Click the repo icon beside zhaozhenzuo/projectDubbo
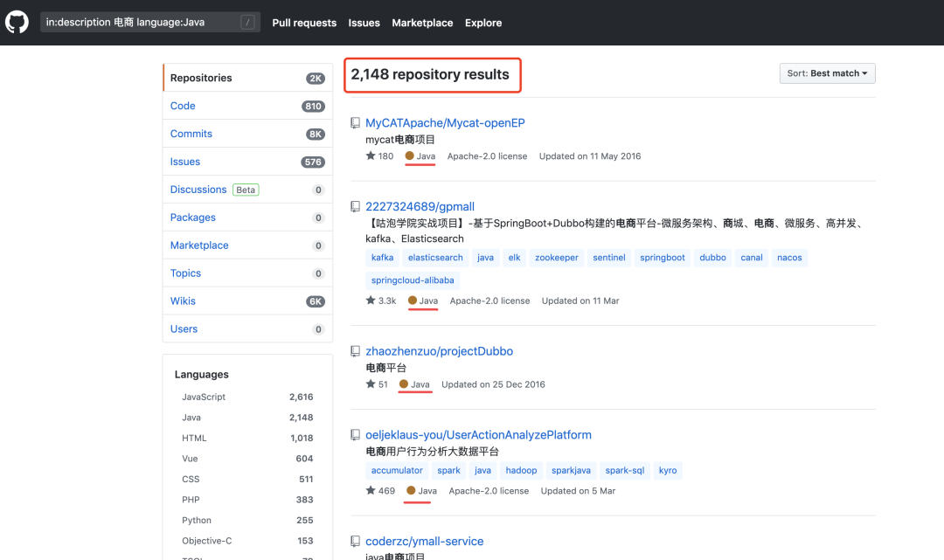Viewport: 944px width, 560px height. pyautogui.click(x=355, y=350)
